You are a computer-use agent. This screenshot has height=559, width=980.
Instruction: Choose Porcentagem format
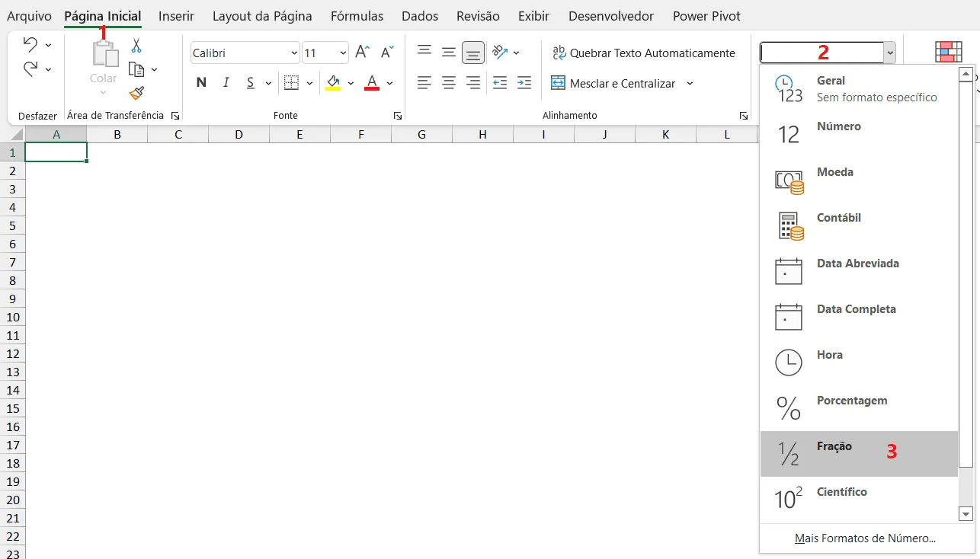click(859, 408)
